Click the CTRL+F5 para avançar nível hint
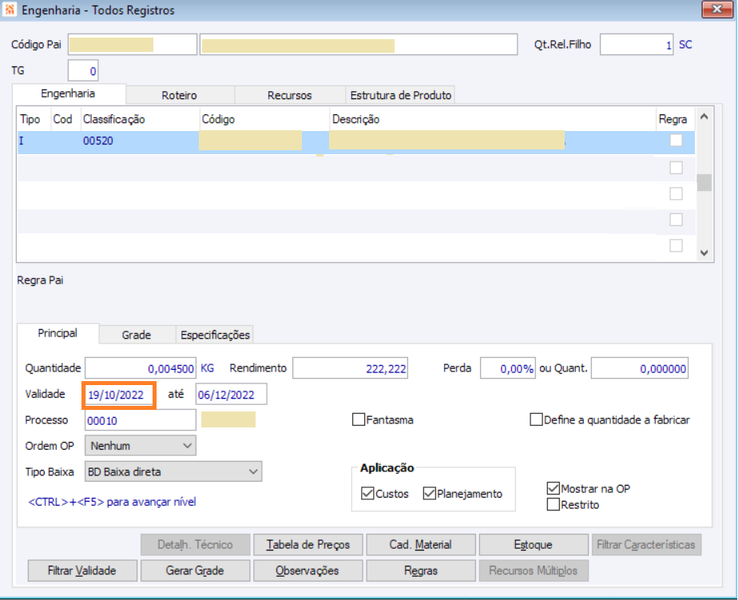Screen dimensions: 738x600 pos(112,502)
